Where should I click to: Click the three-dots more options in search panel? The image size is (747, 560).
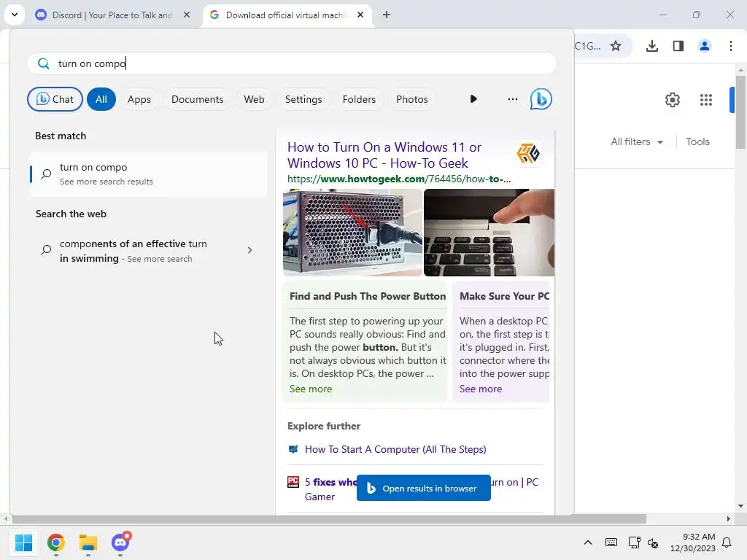click(x=513, y=99)
